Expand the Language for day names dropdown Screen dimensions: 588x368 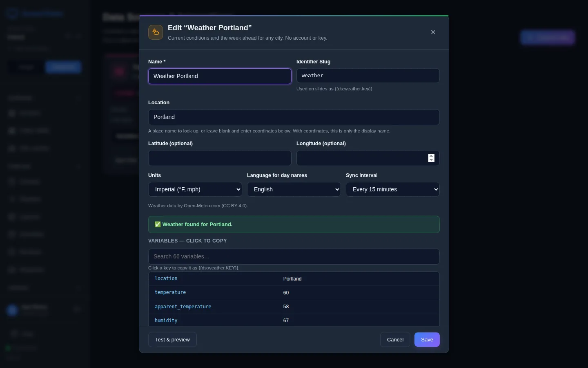click(294, 189)
